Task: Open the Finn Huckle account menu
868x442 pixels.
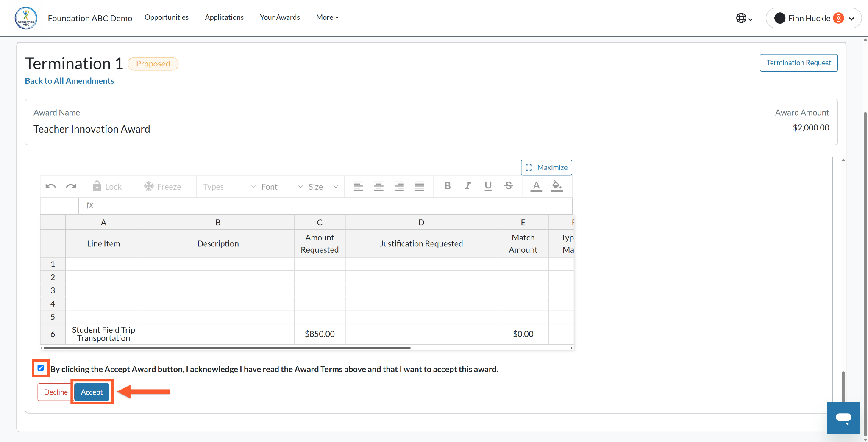Action: (814, 18)
